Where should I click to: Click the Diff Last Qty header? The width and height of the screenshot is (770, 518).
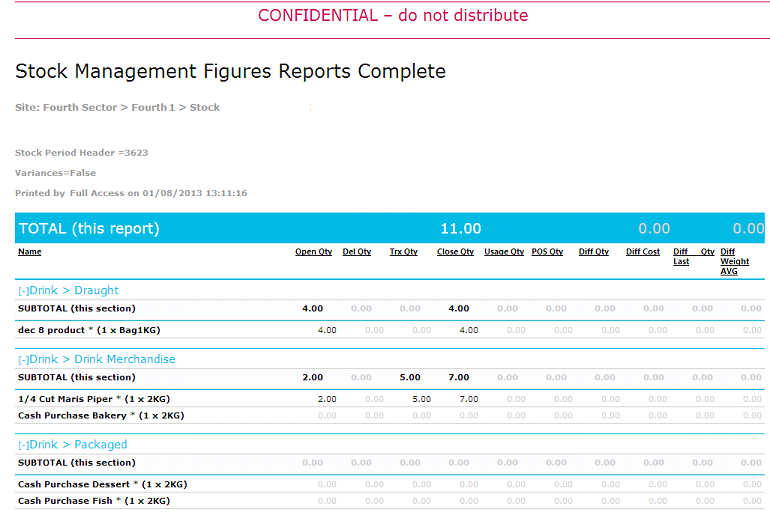[693, 256]
